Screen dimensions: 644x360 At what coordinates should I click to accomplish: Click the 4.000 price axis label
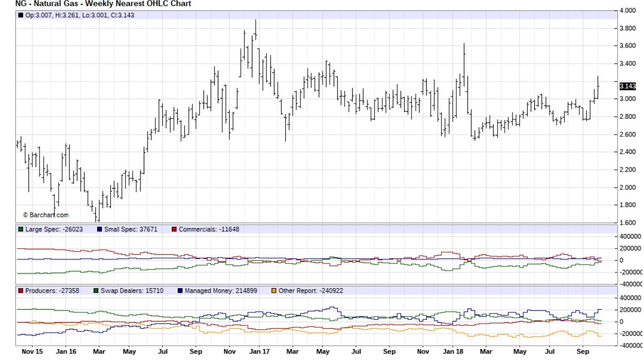[628, 11]
